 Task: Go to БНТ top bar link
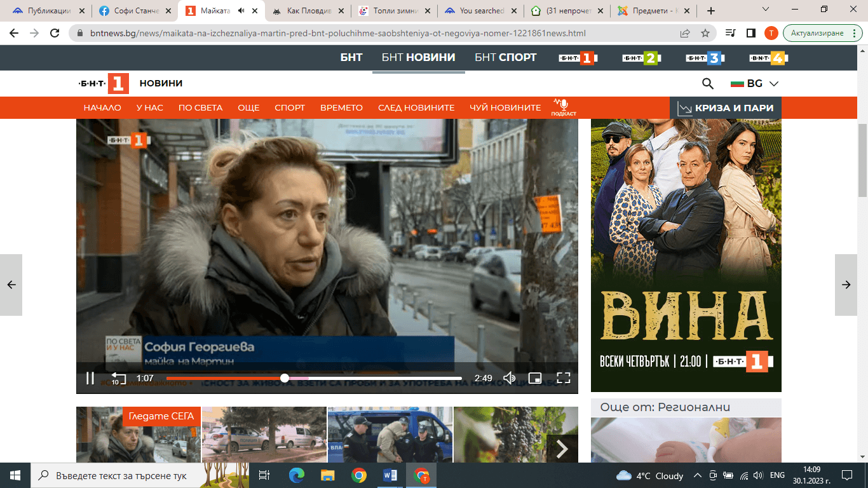pyautogui.click(x=351, y=57)
